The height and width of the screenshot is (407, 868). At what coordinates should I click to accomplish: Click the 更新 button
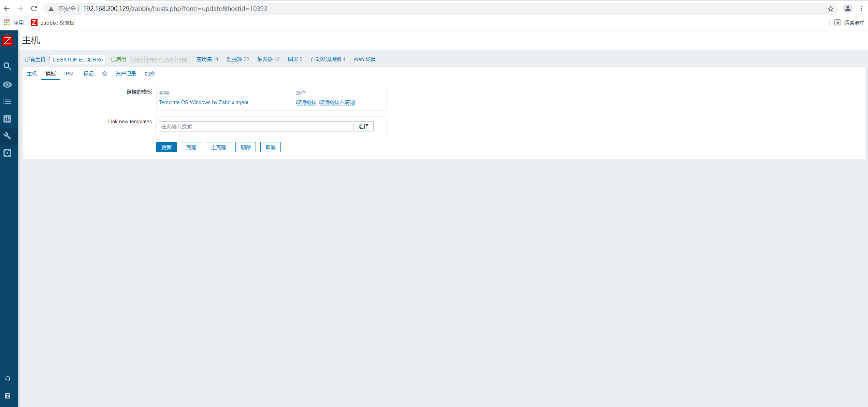(166, 147)
